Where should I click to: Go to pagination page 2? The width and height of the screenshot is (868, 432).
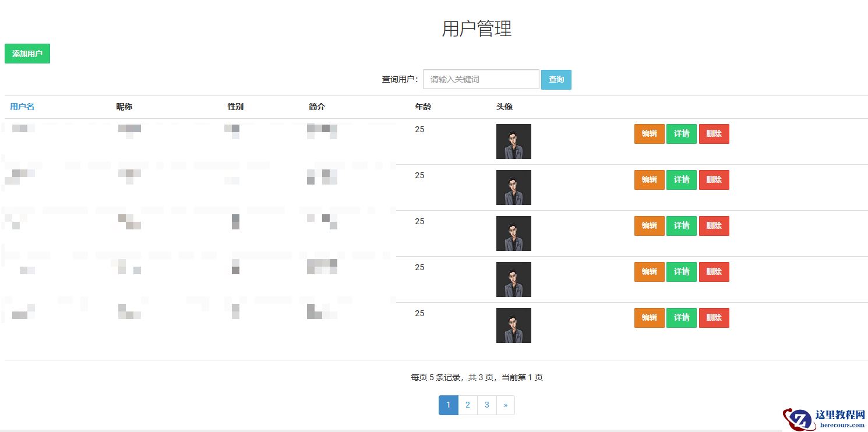tap(467, 405)
